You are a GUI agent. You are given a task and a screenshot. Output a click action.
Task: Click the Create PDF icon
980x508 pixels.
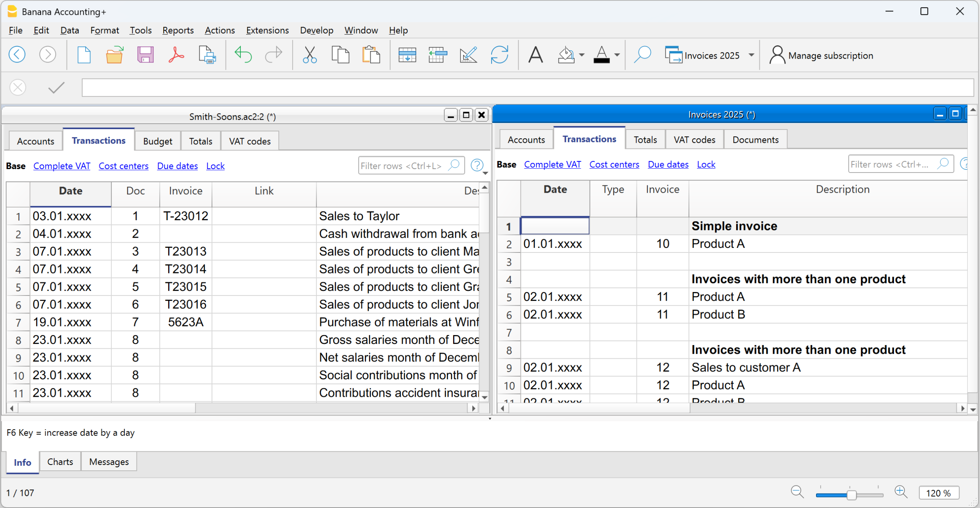[176, 55]
